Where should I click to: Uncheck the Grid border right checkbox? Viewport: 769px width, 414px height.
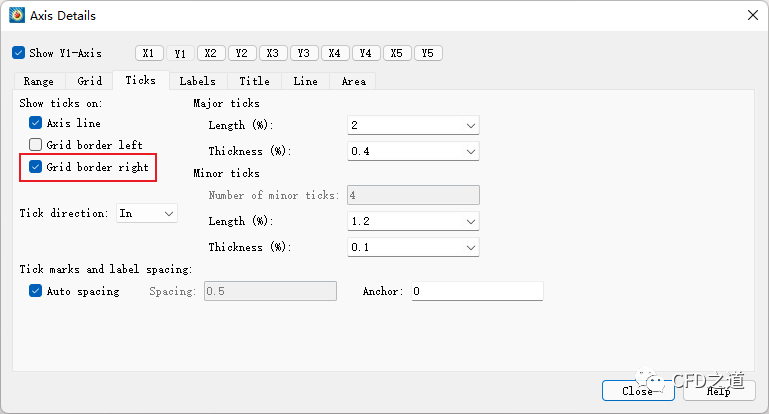click(x=36, y=167)
